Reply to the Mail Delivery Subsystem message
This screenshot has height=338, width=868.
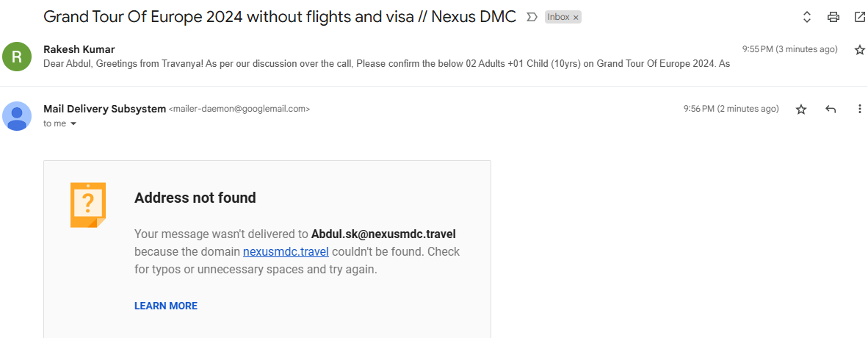pos(831,109)
